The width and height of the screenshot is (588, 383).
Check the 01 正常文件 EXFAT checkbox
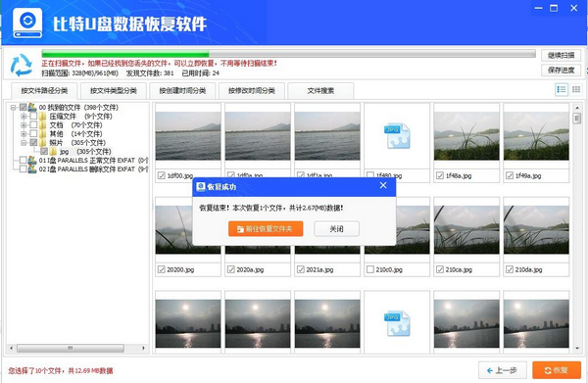pos(23,161)
